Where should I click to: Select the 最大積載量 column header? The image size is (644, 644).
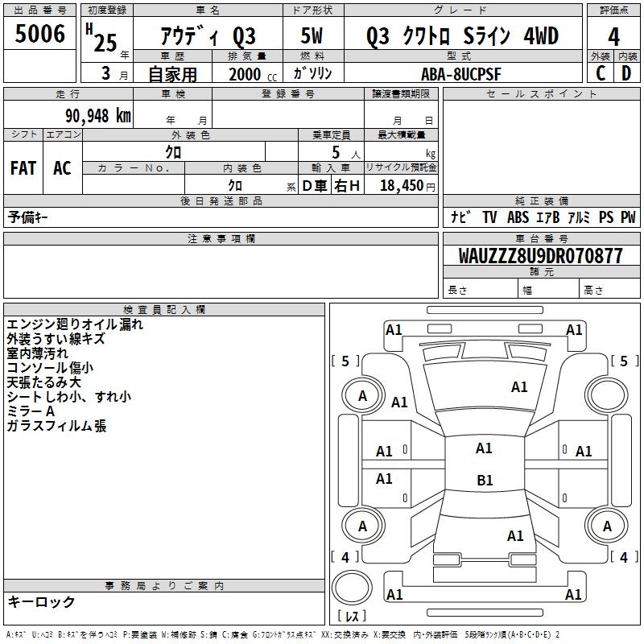click(401, 134)
